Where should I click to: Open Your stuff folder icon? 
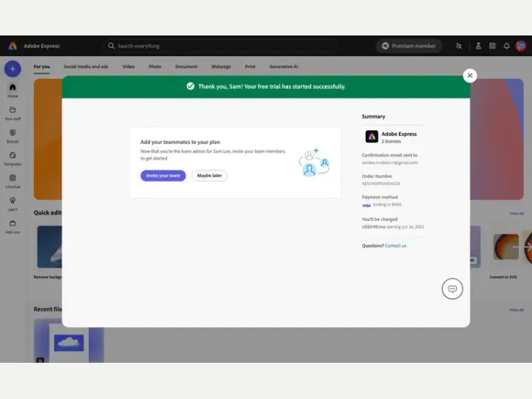coord(13,110)
